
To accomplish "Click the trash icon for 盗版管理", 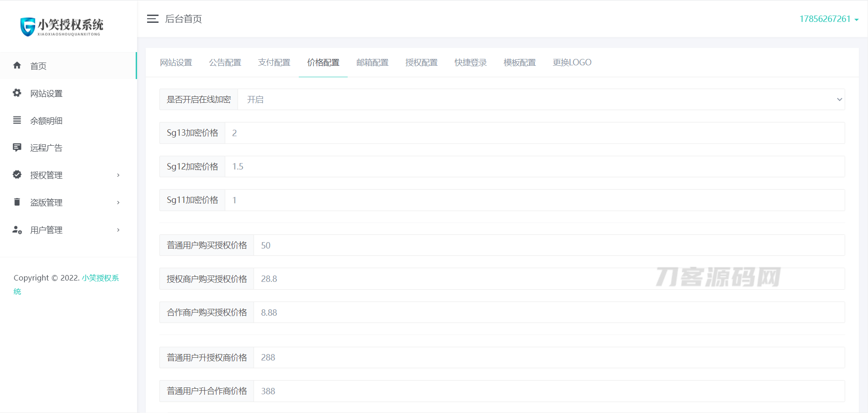I will (17, 202).
